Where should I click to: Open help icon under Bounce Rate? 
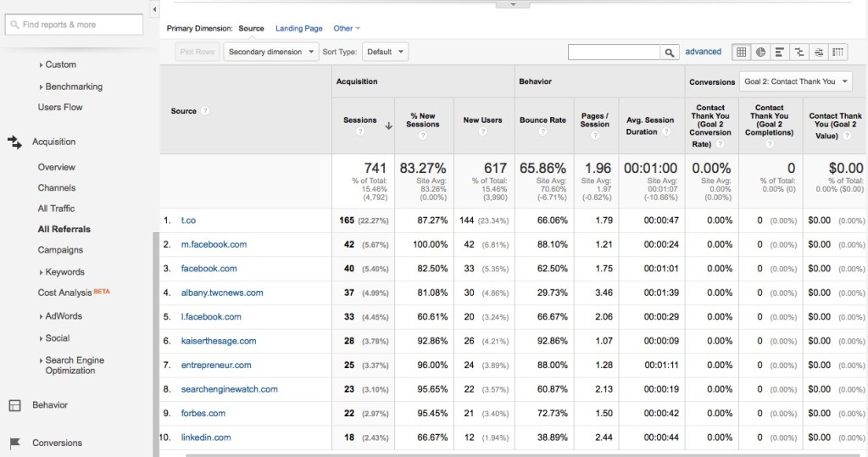(542, 131)
